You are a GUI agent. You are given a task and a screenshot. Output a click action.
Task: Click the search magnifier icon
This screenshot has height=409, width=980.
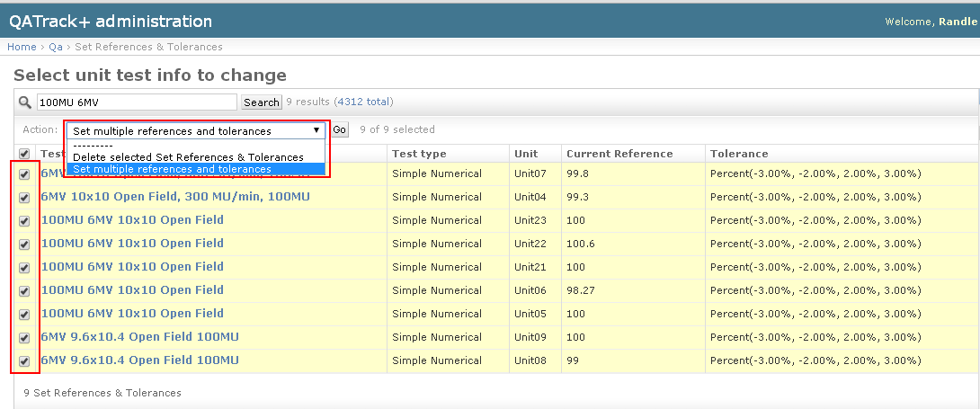25,102
